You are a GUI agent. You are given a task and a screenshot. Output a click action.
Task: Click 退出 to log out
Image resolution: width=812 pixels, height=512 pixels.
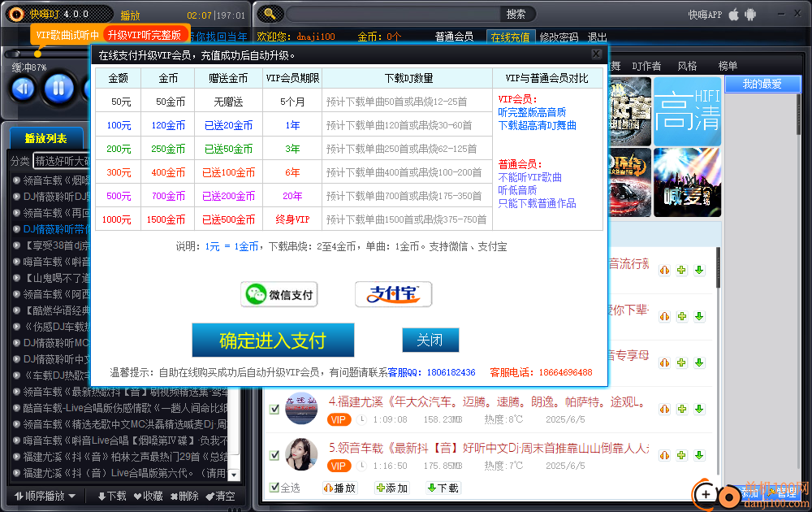(x=597, y=37)
